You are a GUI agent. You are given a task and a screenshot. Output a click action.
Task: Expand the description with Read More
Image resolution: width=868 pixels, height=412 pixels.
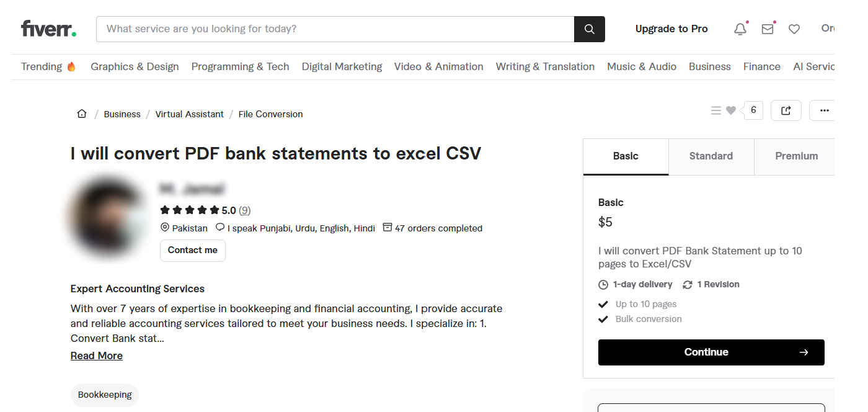point(96,355)
